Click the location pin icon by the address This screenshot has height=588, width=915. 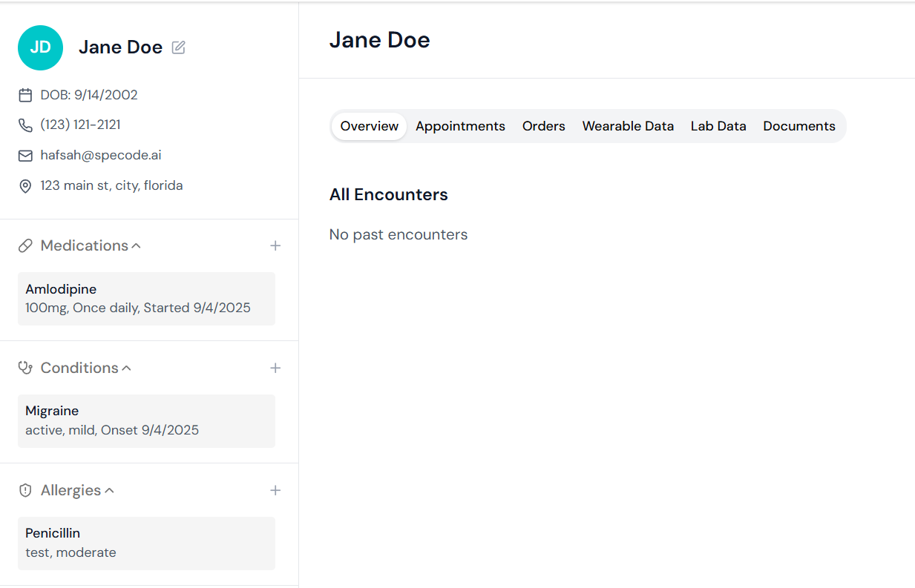point(25,185)
